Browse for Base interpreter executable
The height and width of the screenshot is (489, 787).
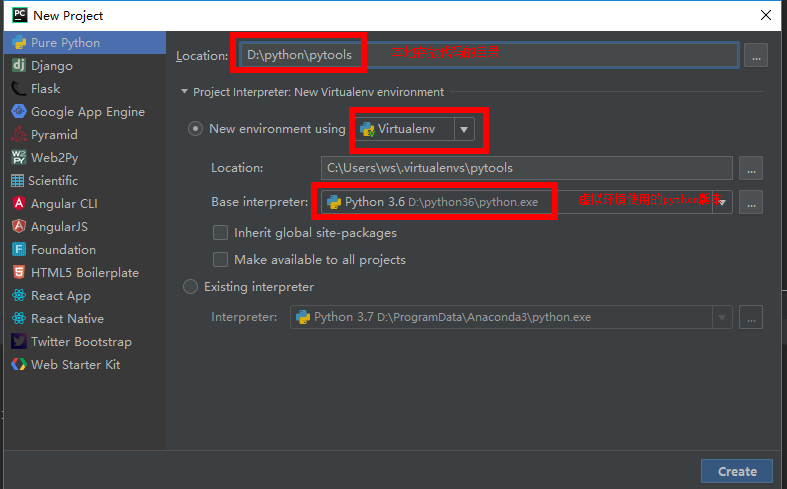(751, 202)
